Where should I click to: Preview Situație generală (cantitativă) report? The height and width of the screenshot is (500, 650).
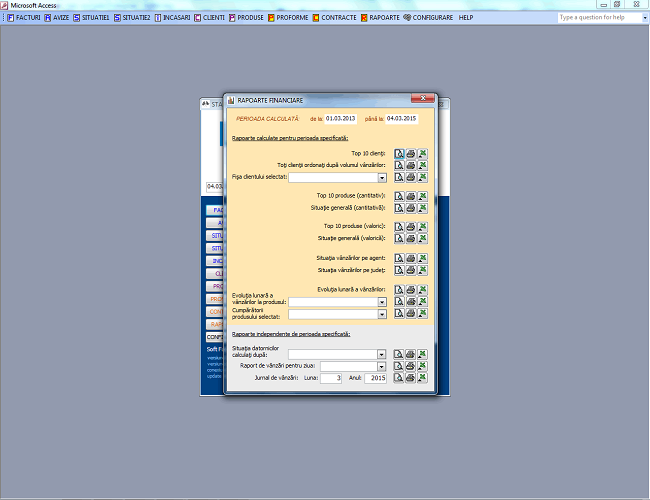coord(399,208)
